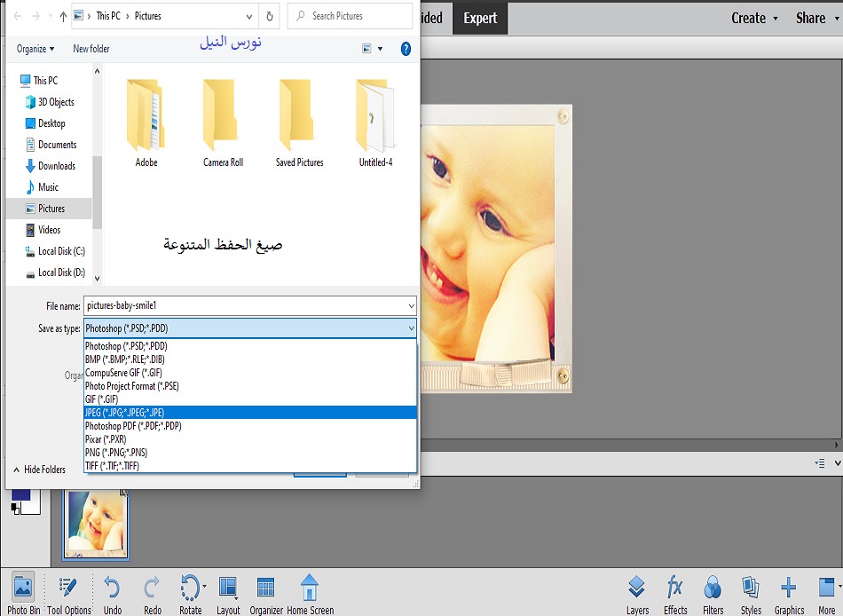Go to the Home Screen

310,593
